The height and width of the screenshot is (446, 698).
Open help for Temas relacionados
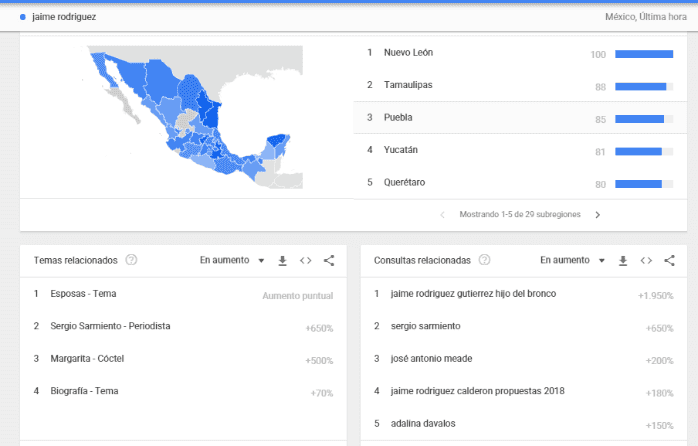(131, 261)
